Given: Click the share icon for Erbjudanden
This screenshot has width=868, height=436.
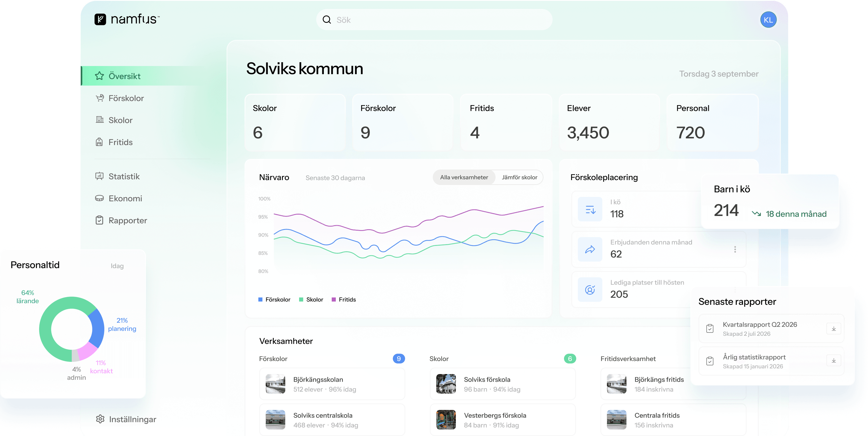Looking at the screenshot, I should [x=590, y=249].
